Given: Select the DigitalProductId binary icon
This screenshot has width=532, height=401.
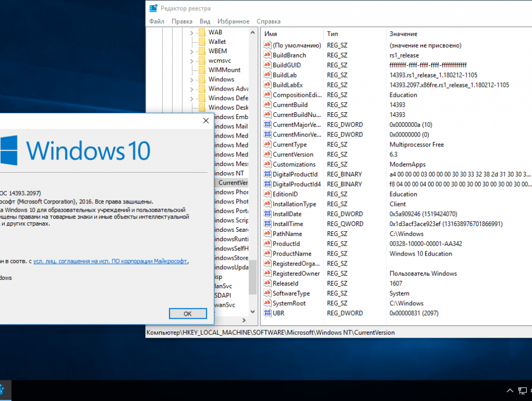Looking at the screenshot, I should (268, 174).
